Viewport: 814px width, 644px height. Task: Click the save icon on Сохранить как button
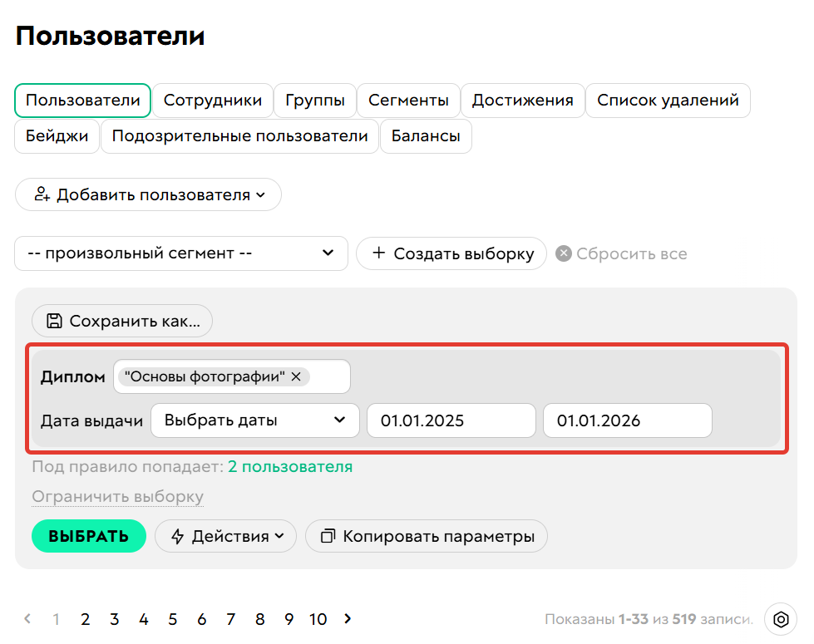[x=54, y=321]
